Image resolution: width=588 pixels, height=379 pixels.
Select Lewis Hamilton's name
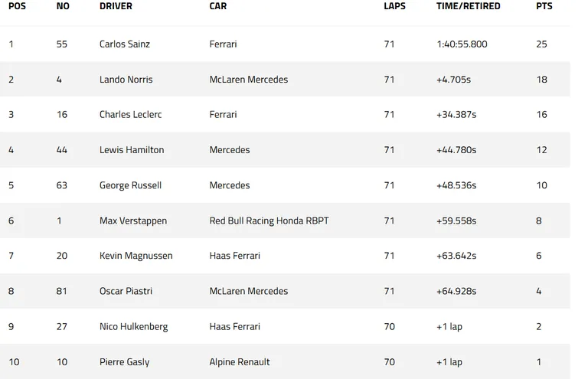132,150
